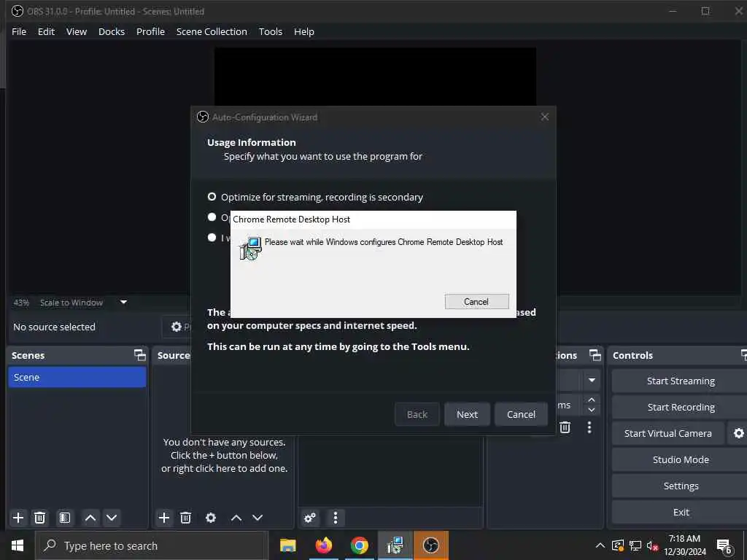
Task: Open advanced audio properties gears icon
Action: [310, 518]
